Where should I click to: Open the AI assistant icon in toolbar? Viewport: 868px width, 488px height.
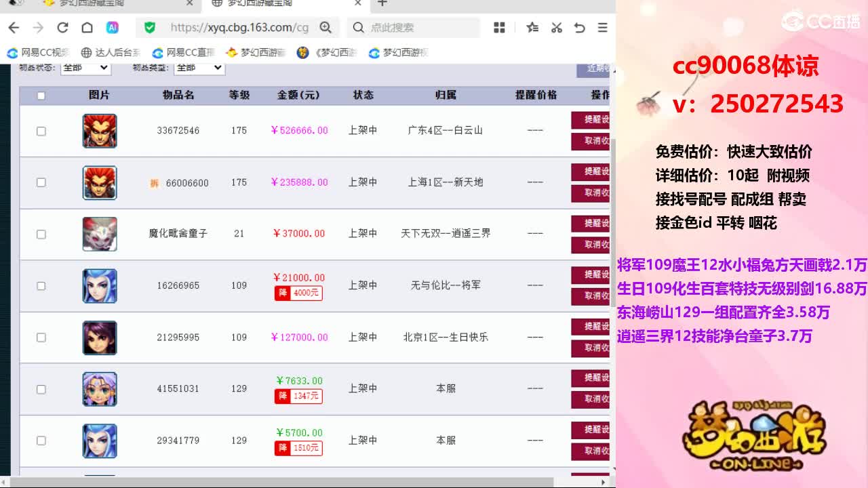point(113,28)
